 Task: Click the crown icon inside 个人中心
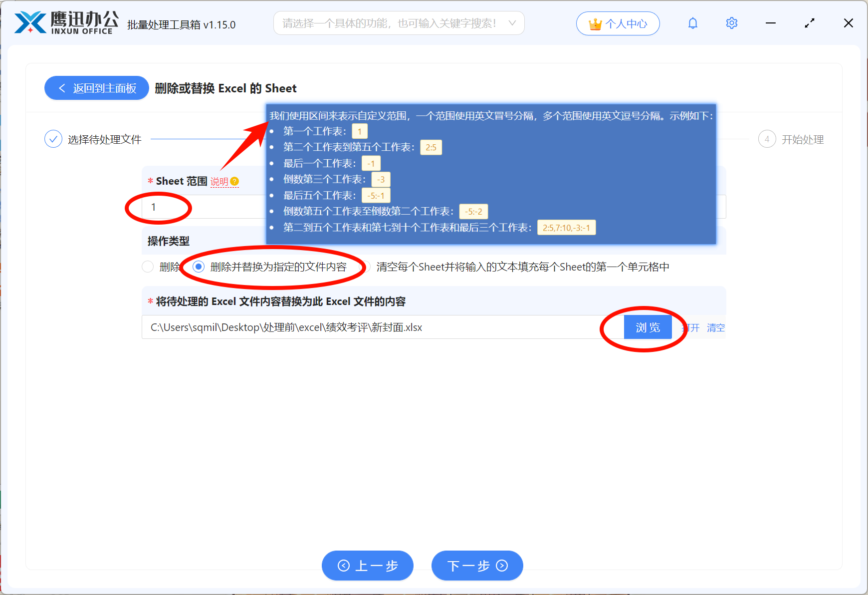point(595,22)
